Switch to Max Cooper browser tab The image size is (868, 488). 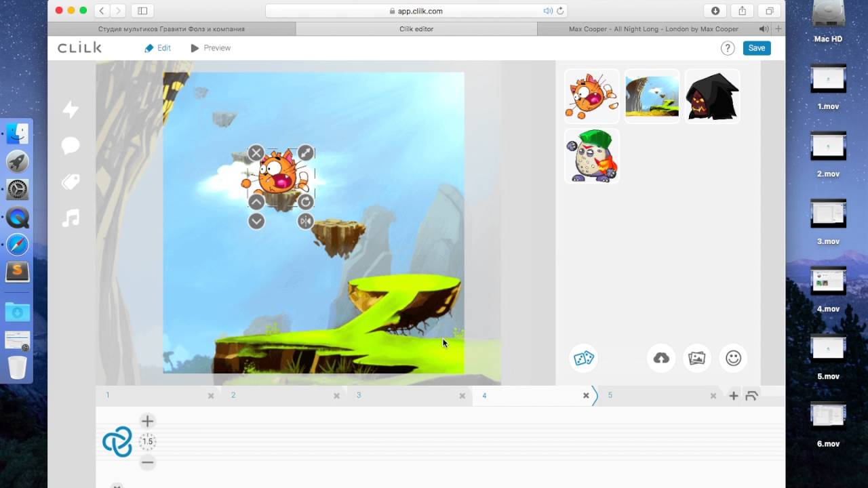(x=654, y=29)
